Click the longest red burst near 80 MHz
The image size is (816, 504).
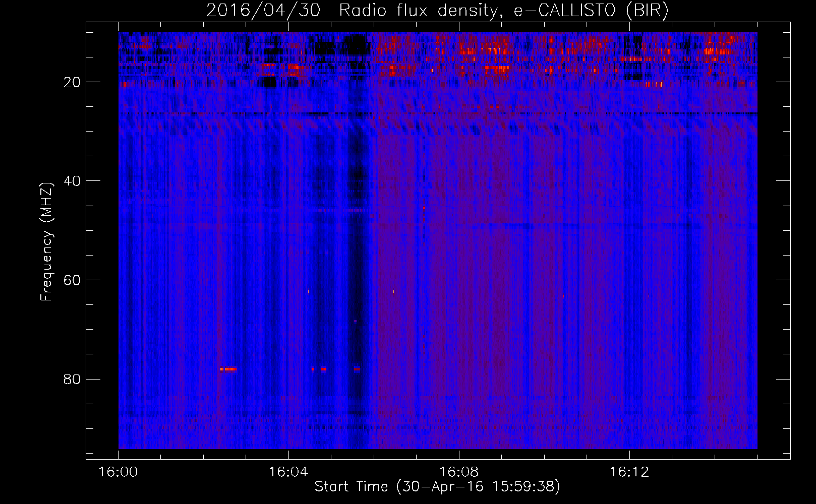coord(228,369)
